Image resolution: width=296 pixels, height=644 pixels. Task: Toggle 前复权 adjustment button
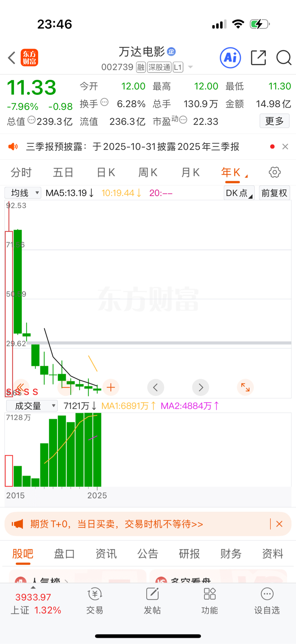(274, 193)
